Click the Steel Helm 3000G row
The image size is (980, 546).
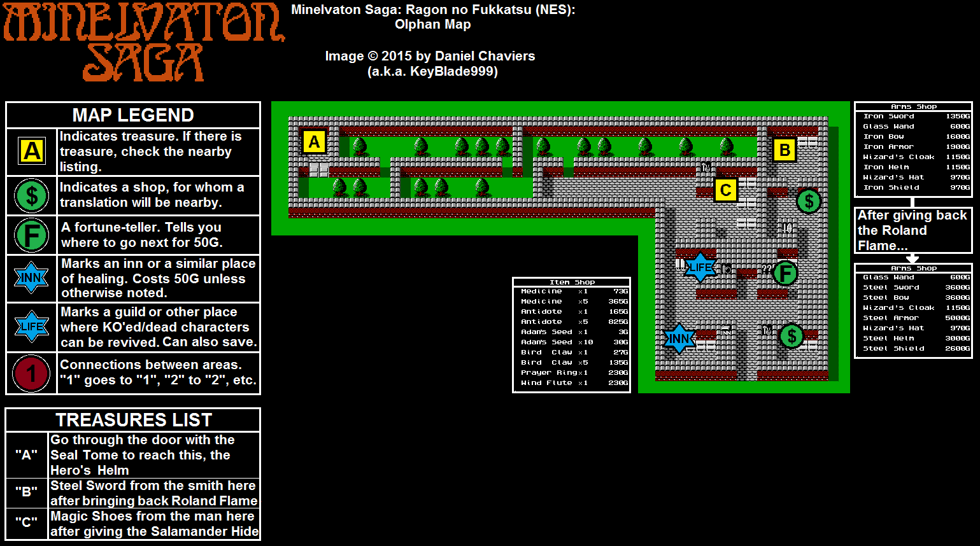coord(916,339)
